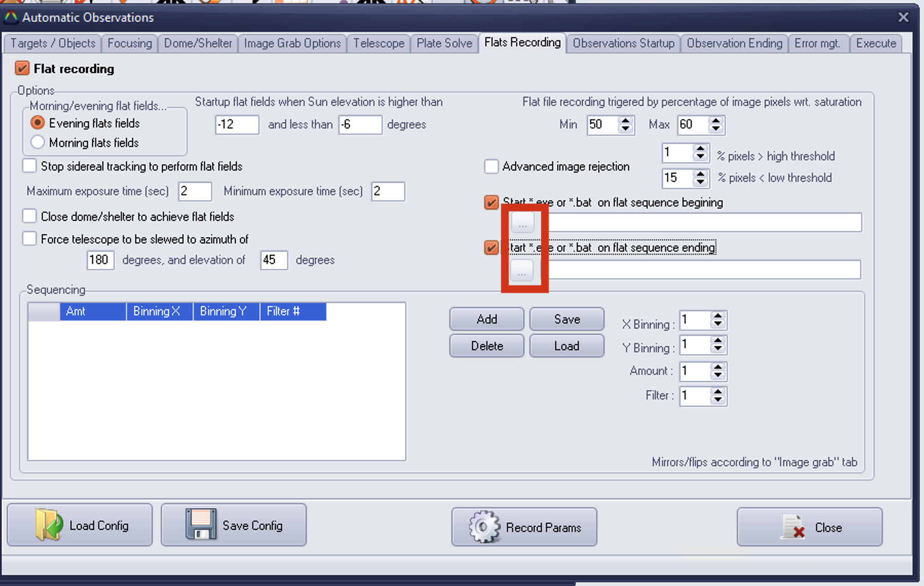Browse for flat sequence ending executable

[x=522, y=270]
